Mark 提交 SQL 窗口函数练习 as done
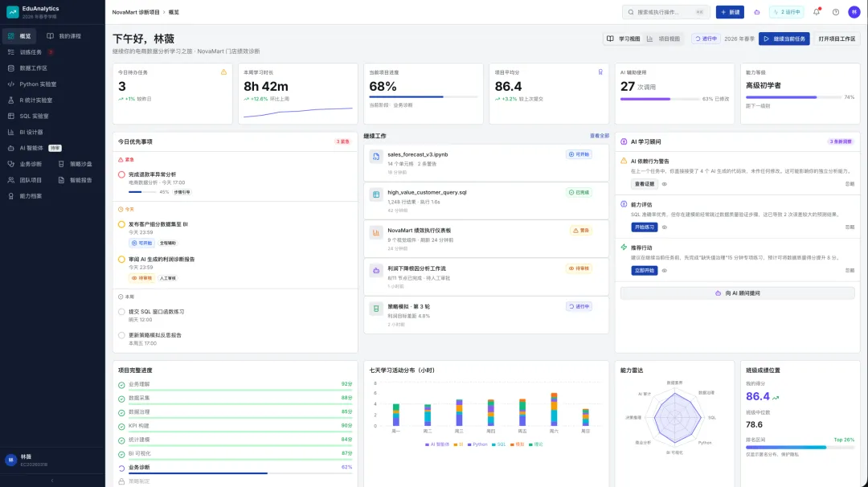 121,312
